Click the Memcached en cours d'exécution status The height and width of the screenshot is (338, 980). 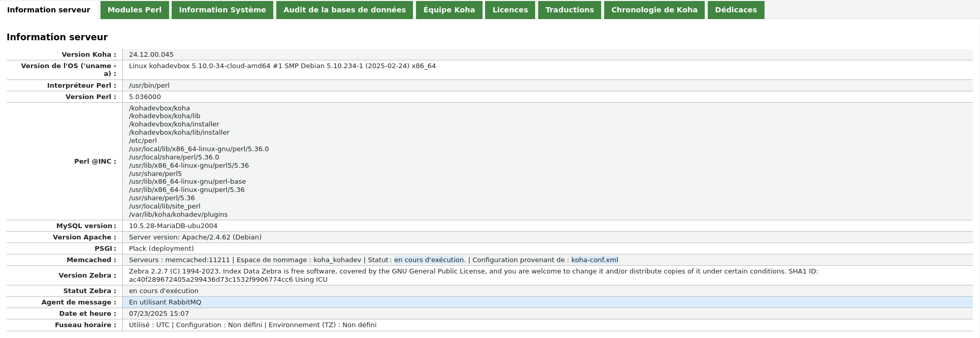(x=429, y=260)
